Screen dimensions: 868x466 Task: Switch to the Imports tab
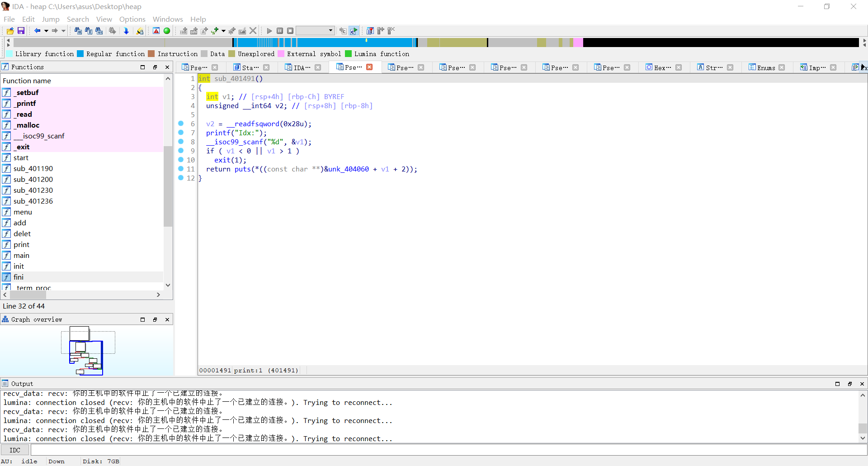click(818, 67)
